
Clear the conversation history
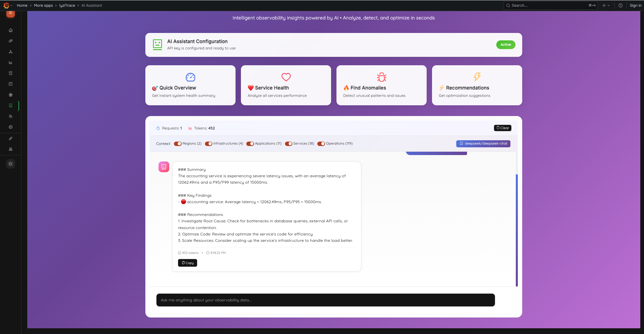tap(502, 128)
